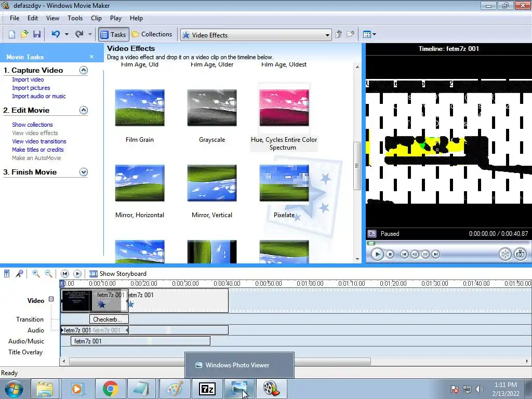This screenshot has height=399, width=532.
Task: Click the Forward button in preview controls
Action: [x=436, y=254]
